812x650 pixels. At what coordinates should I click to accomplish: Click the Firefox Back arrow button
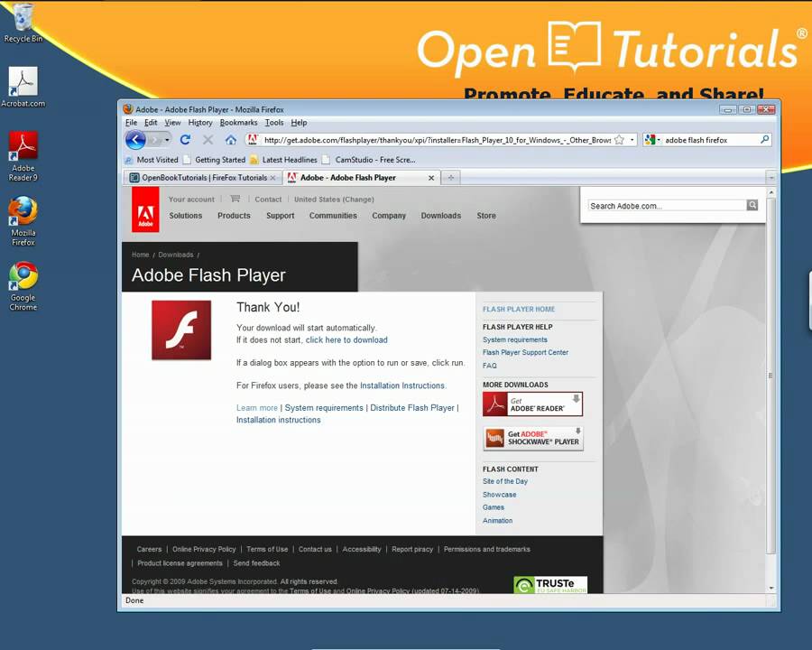[x=135, y=140]
